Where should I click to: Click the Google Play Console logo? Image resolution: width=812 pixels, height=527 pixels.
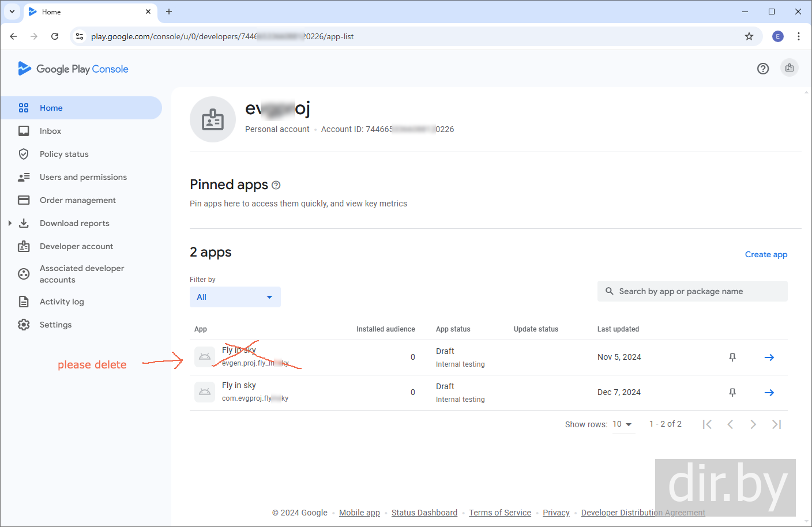[x=73, y=69]
